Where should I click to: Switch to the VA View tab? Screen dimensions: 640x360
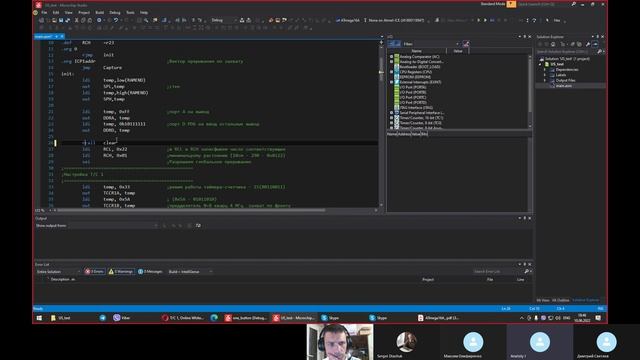pos(542,300)
